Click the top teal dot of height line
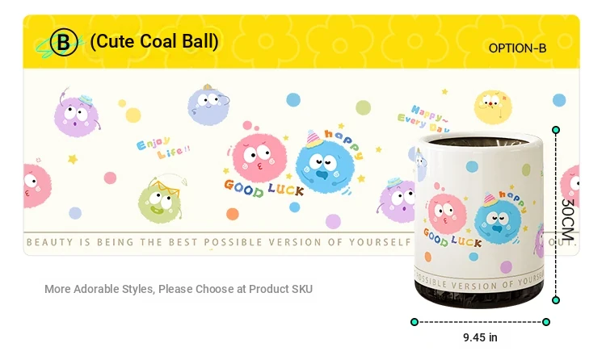The height and width of the screenshot is (364, 606). click(x=556, y=130)
